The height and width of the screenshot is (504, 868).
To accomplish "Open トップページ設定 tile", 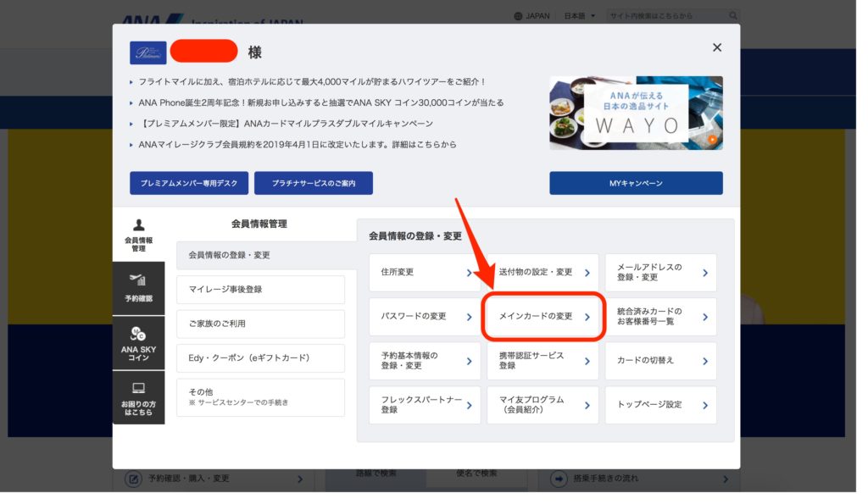I will point(660,405).
